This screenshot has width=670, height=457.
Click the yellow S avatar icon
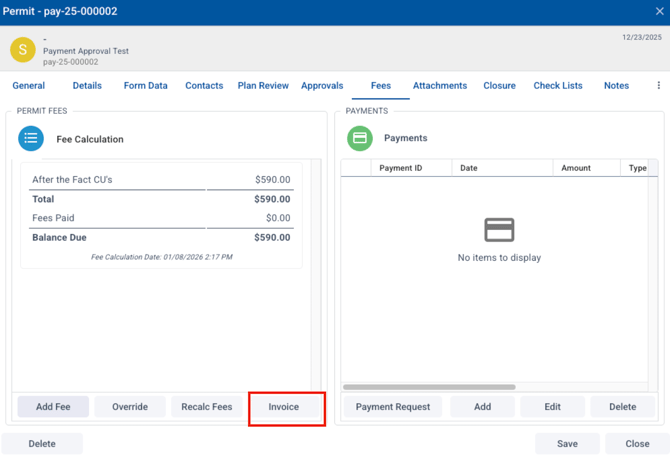[x=22, y=49]
